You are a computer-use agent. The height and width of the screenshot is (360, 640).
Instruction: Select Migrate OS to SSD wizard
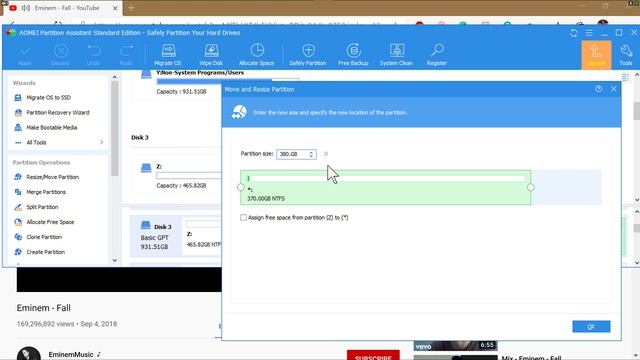pyautogui.click(x=48, y=98)
